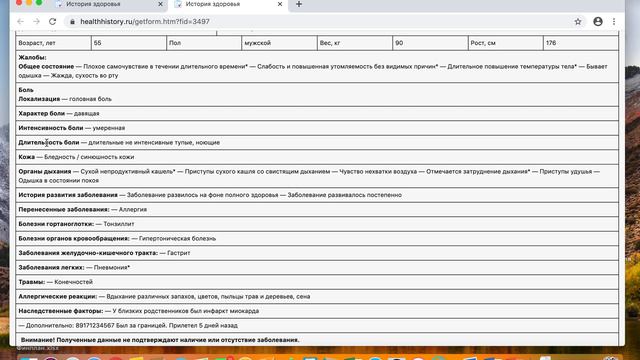Image resolution: width=640 pixels, height=360 pixels.
Task: Click the Длительность боли row
Action: [317, 142]
